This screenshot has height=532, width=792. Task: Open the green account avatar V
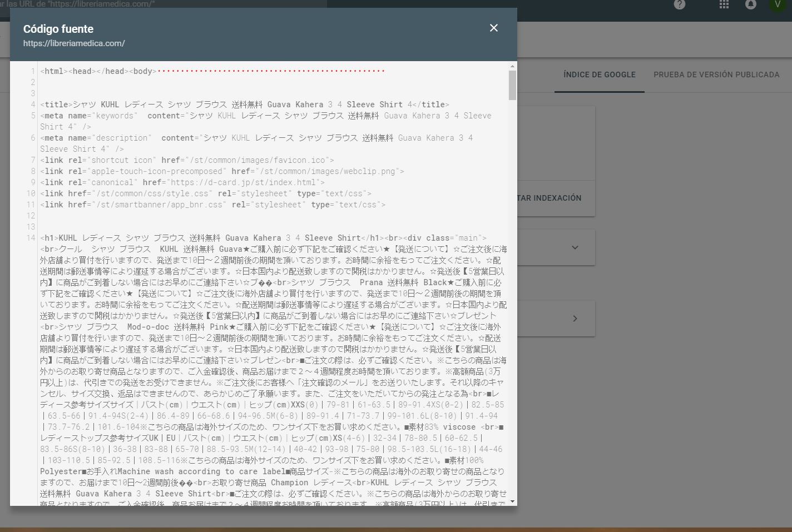(777, 4)
